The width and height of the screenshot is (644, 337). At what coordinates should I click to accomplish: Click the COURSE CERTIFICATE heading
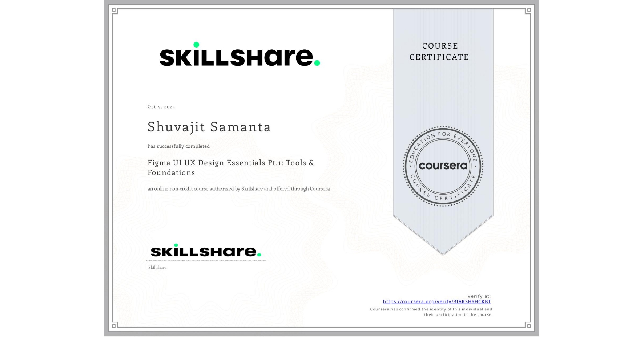(x=439, y=52)
